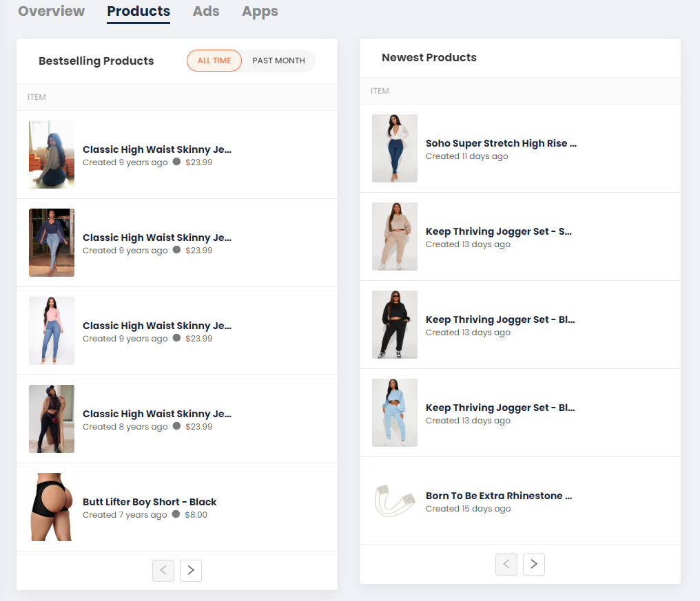
Task: Go to previous page of Newest Products
Action: tap(506, 565)
